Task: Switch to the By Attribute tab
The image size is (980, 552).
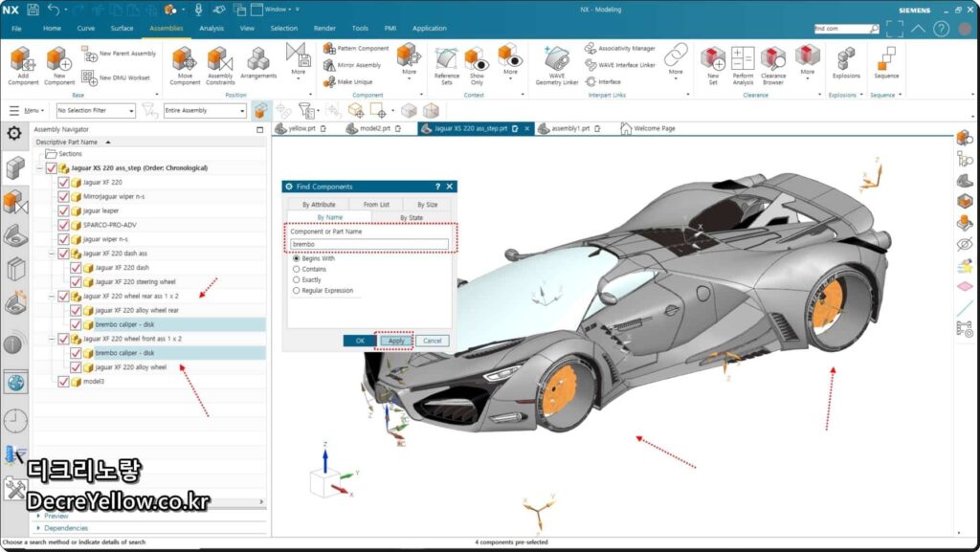Action: click(319, 204)
